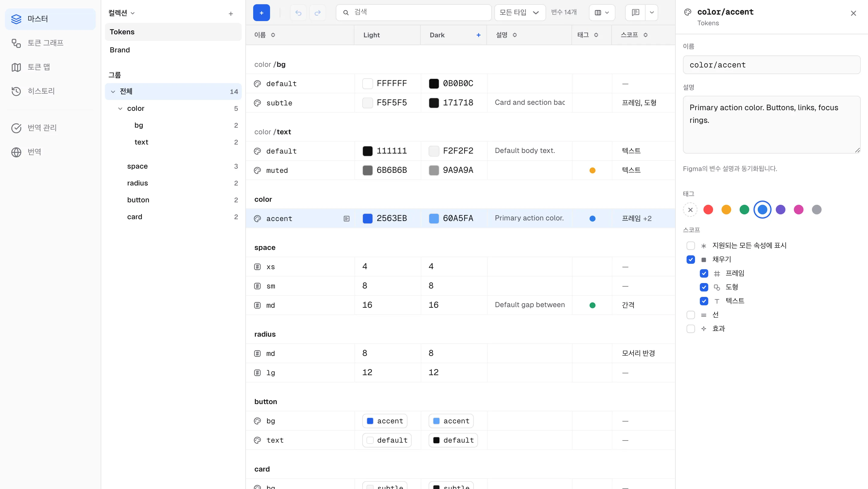The height and width of the screenshot is (489, 868).
Task: Open the 히스토리 sidebar item
Action: pyautogui.click(x=50, y=91)
